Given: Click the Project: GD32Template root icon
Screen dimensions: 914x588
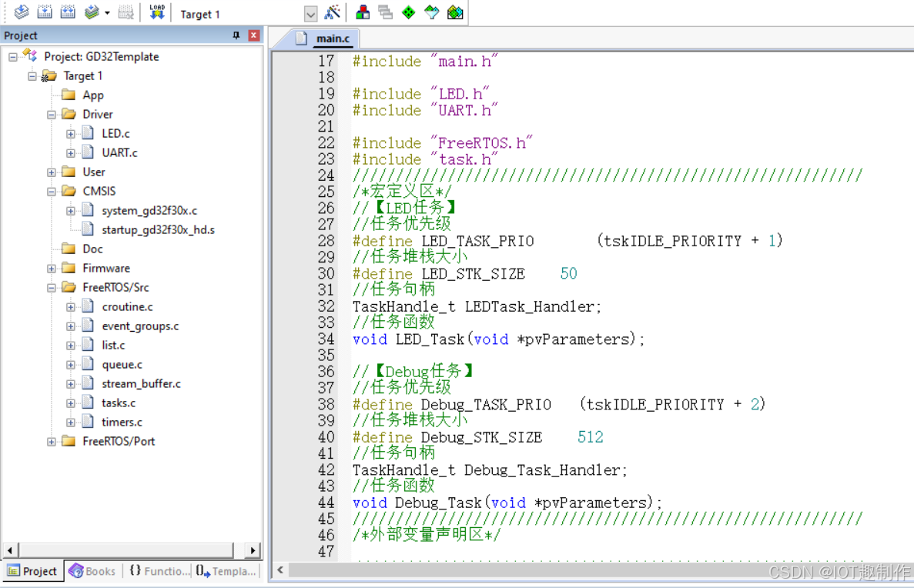Looking at the screenshot, I should coord(30,56).
